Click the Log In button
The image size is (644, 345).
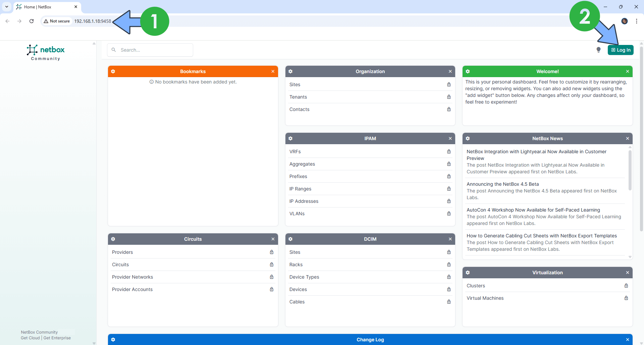(x=621, y=50)
